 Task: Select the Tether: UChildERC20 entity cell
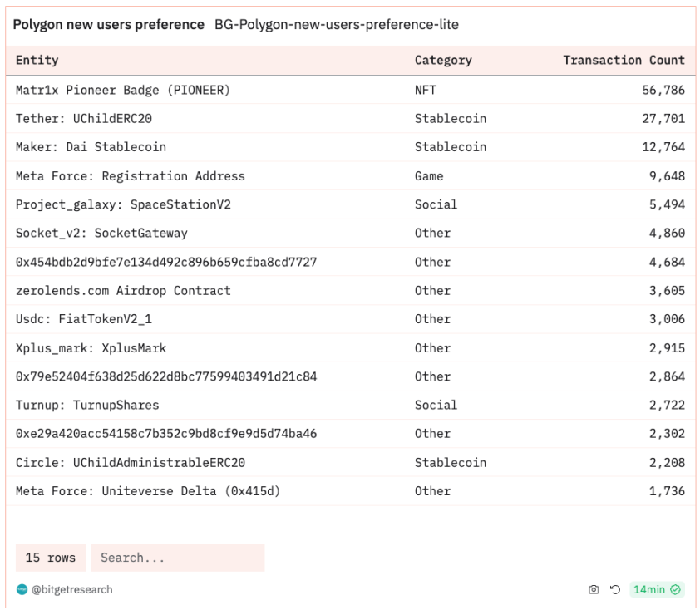[x=84, y=118]
